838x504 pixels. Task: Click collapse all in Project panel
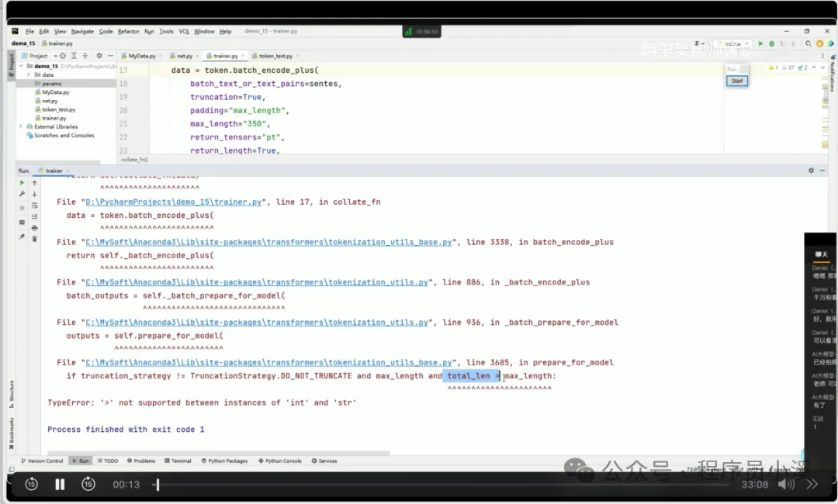pyautogui.click(x=85, y=56)
